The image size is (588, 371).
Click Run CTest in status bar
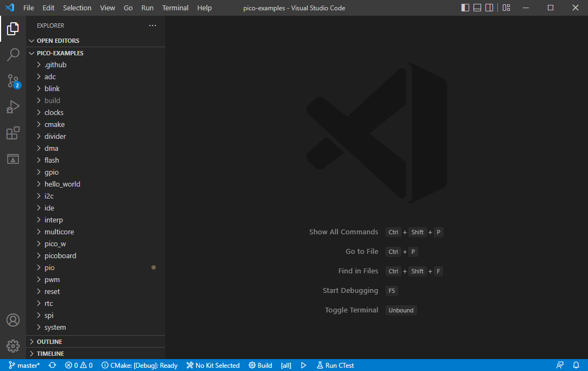pos(335,366)
